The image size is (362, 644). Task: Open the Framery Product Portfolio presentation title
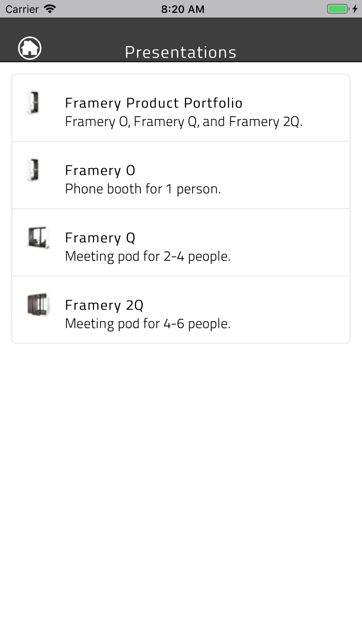pos(153,103)
